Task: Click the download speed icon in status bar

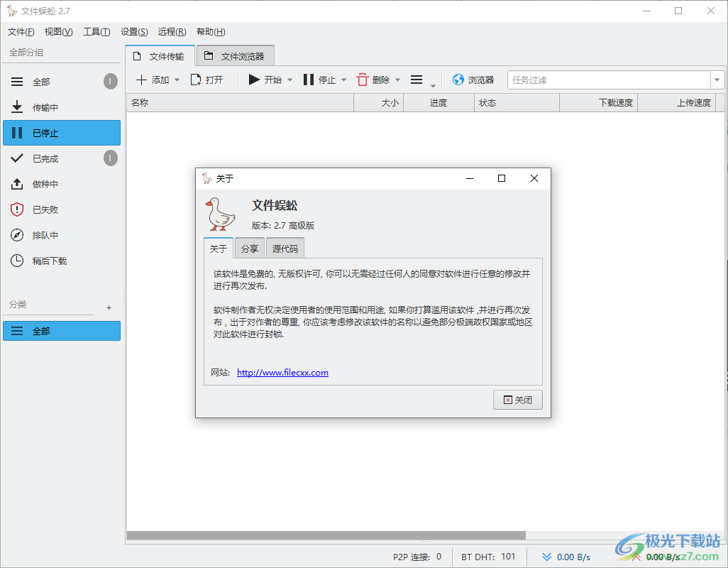Action: tap(546, 557)
